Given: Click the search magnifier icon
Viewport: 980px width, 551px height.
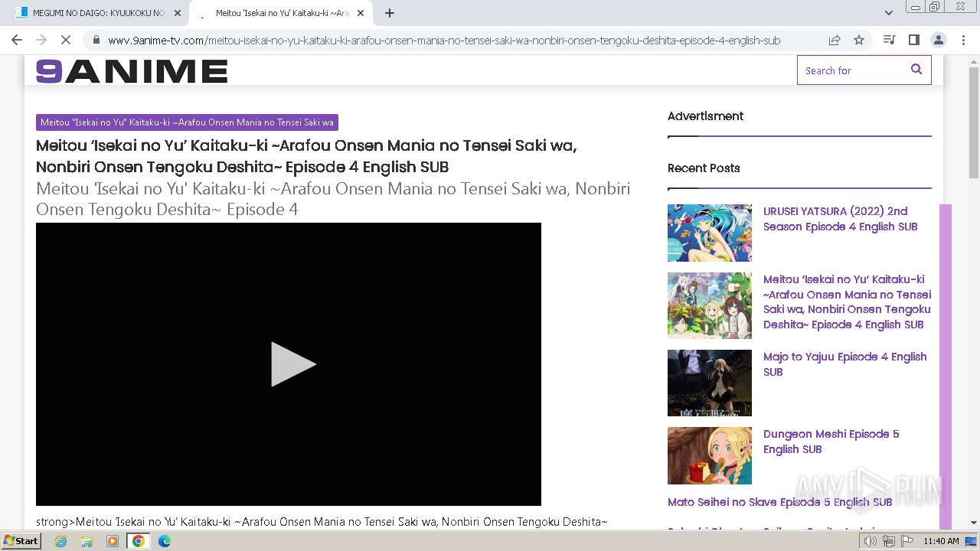Looking at the screenshot, I should point(916,70).
